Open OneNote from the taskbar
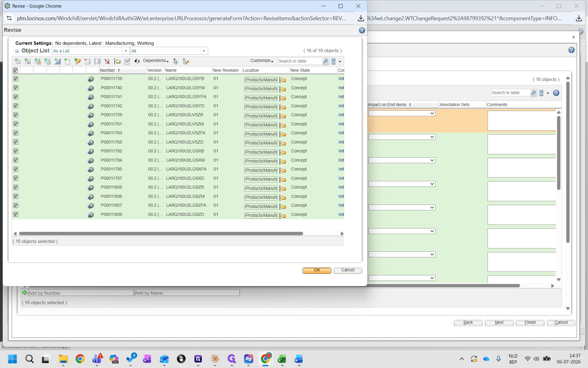588x368 pixels. (x=147, y=359)
